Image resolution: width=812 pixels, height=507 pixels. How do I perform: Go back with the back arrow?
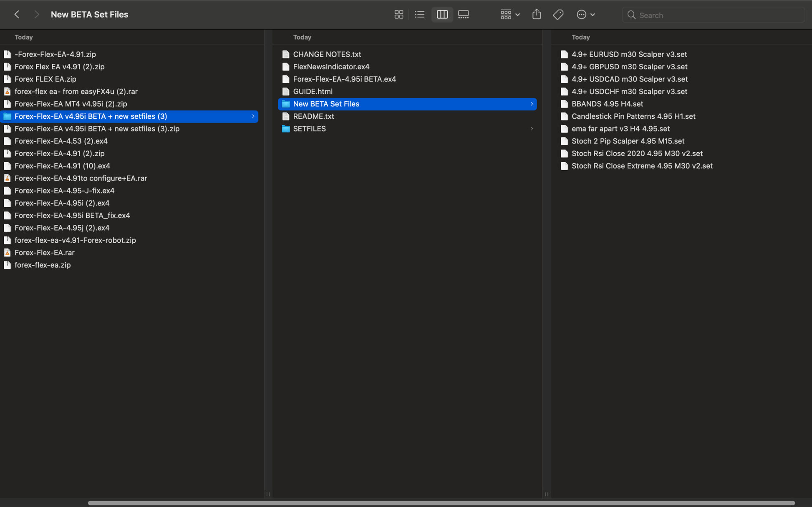coord(17,15)
